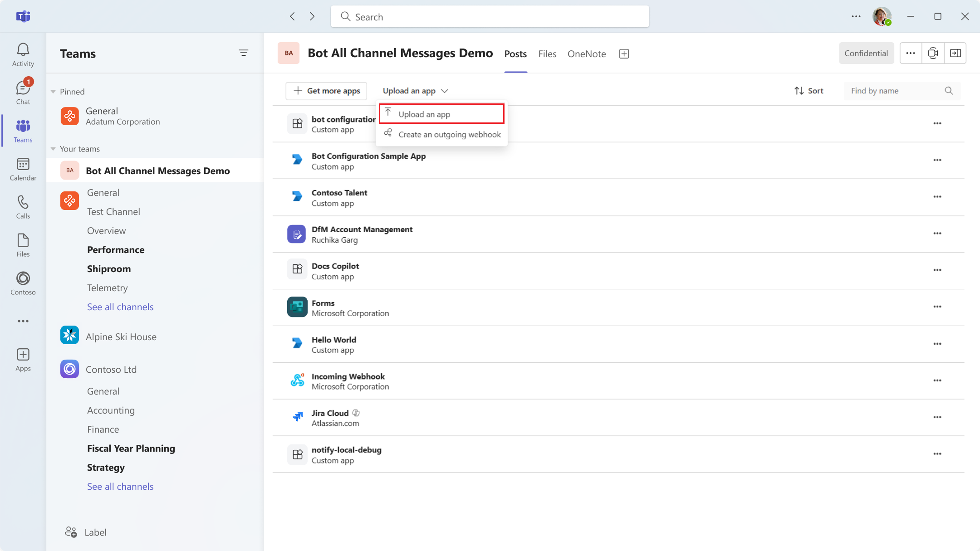Image resolution: width=980 pixels, height=551 pixels.
Task: Click the Microsoft Teams logo
Action: [23, 16]
